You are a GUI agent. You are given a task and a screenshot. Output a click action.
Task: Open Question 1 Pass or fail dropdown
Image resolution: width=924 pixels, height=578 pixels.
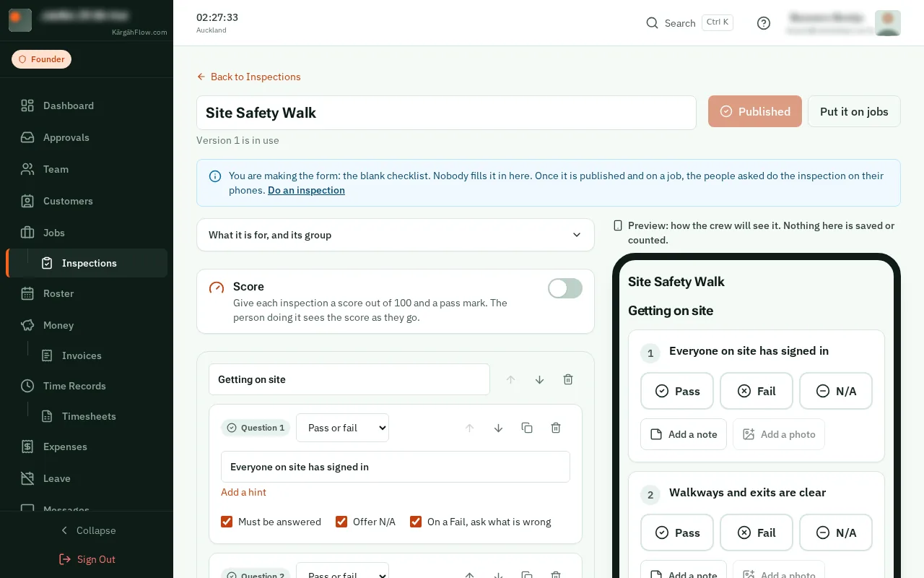click(x=342, y=428)
